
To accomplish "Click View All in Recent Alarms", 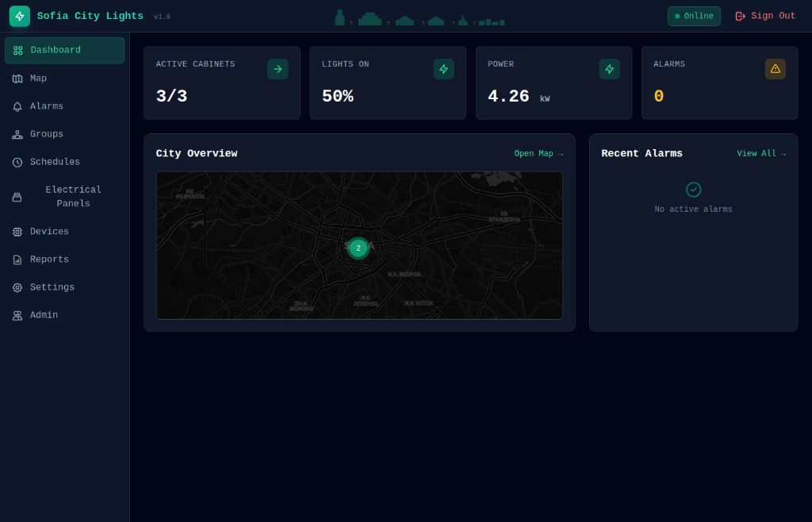I will tap(761, 153).
